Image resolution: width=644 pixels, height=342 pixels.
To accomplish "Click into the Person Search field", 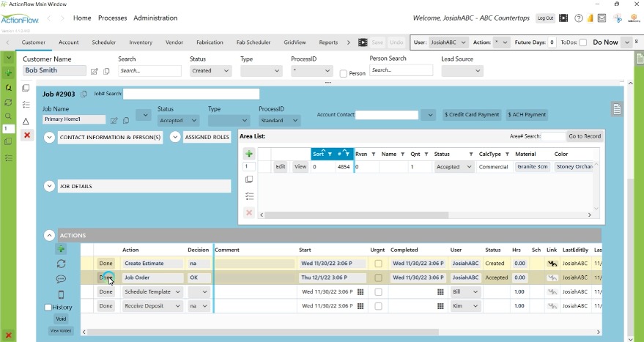I will (401, 70).
